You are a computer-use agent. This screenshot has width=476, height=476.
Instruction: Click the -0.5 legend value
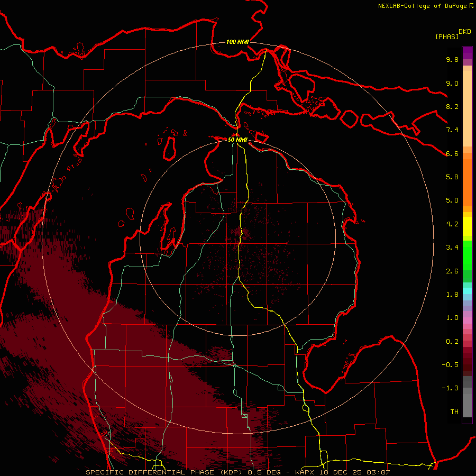(x=450, y=365)
